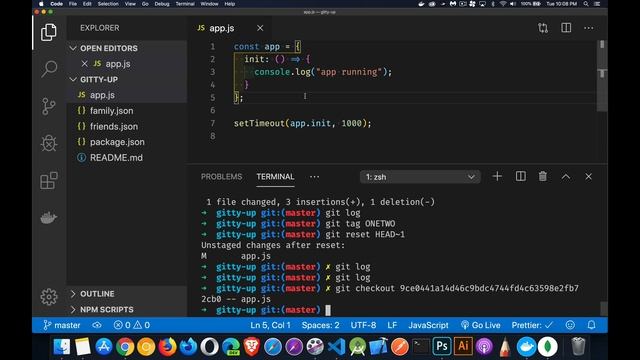The height and width of the screenshot is (360, 640).
Task: Open the Docker view in activity bar
Action: (x=49, y=217)
